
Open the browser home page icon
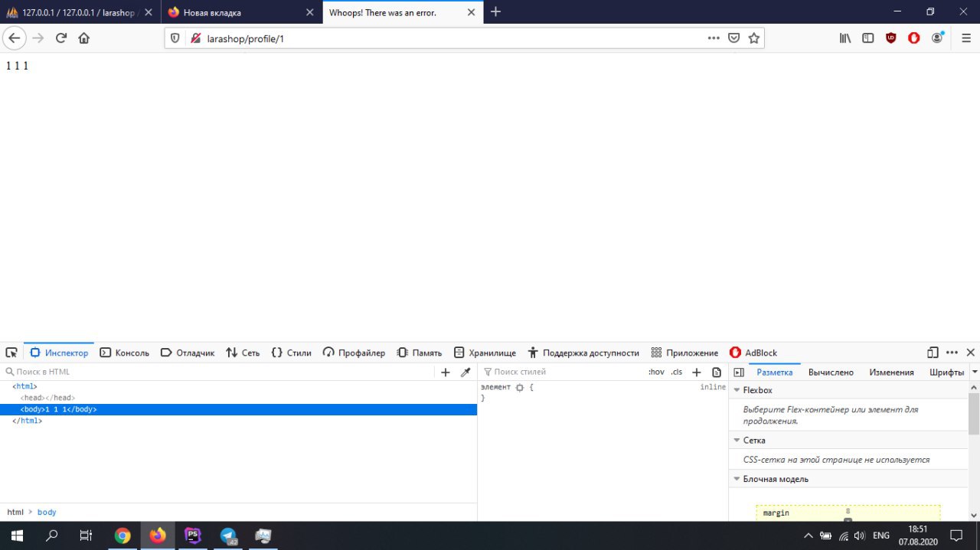point(84,37)
